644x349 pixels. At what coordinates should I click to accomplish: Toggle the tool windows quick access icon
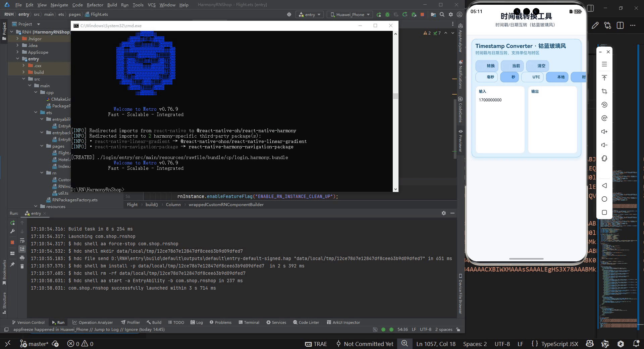click(x=6, y=330)
